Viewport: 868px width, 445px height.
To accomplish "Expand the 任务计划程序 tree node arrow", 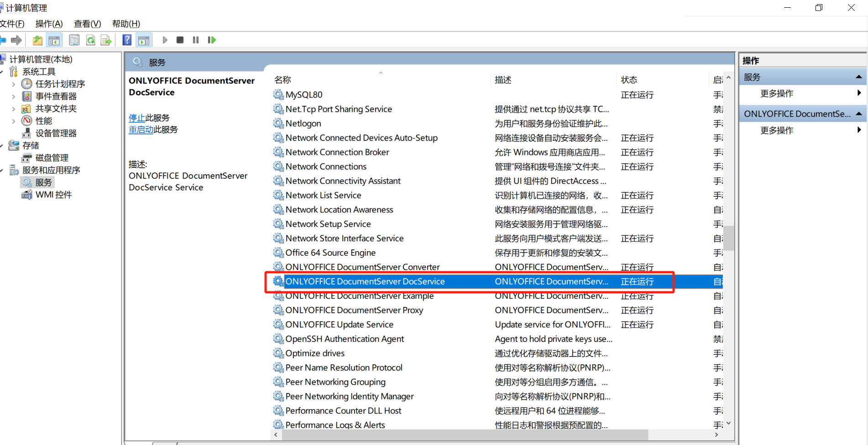I will point(13,84).
